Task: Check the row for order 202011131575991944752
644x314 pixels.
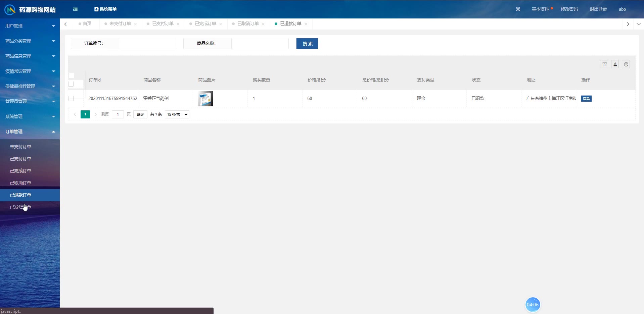Action: (71, 98)
